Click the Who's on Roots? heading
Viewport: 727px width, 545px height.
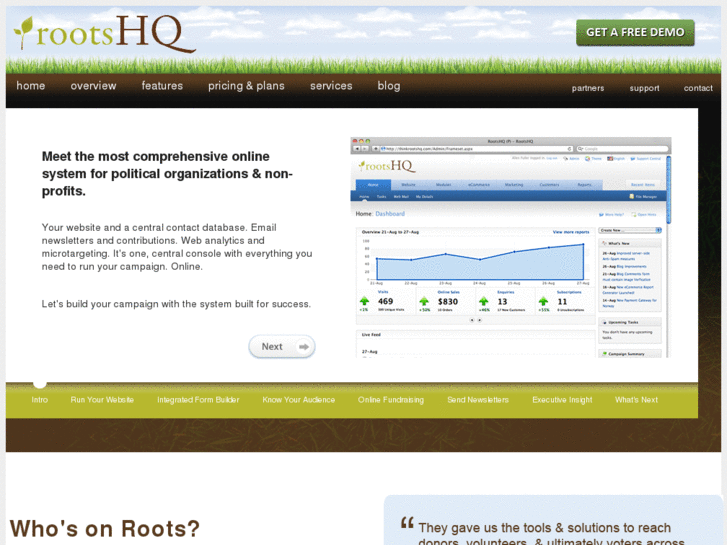[105, 529]
